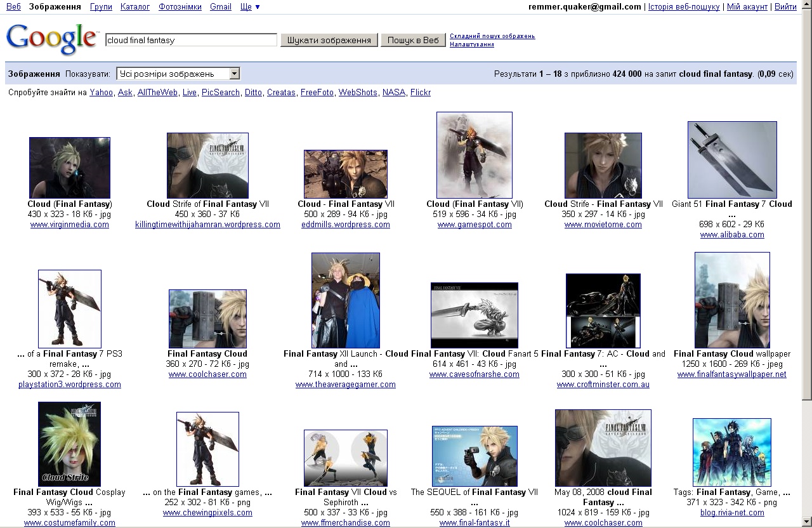Open the virginmedia.com Cloud thumbnail
Screen dimensions: 812x528
point(70,168)
